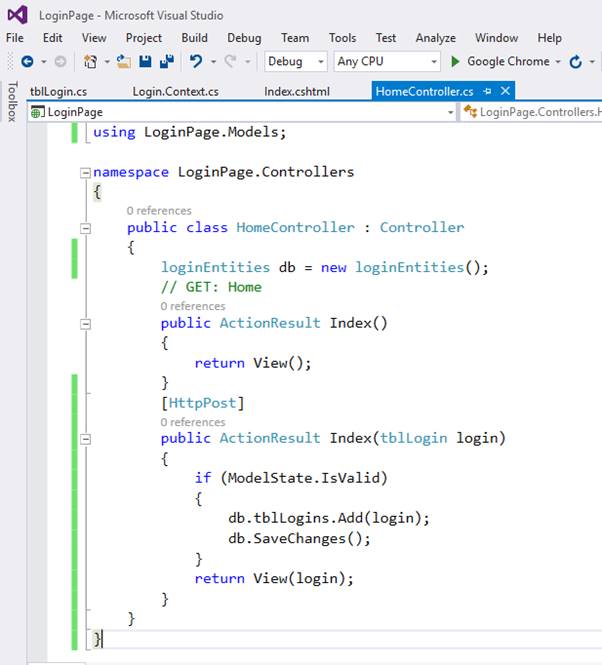Open the Project menu
This screenshot has height=665, width=602.
click(x=144, y=38)
